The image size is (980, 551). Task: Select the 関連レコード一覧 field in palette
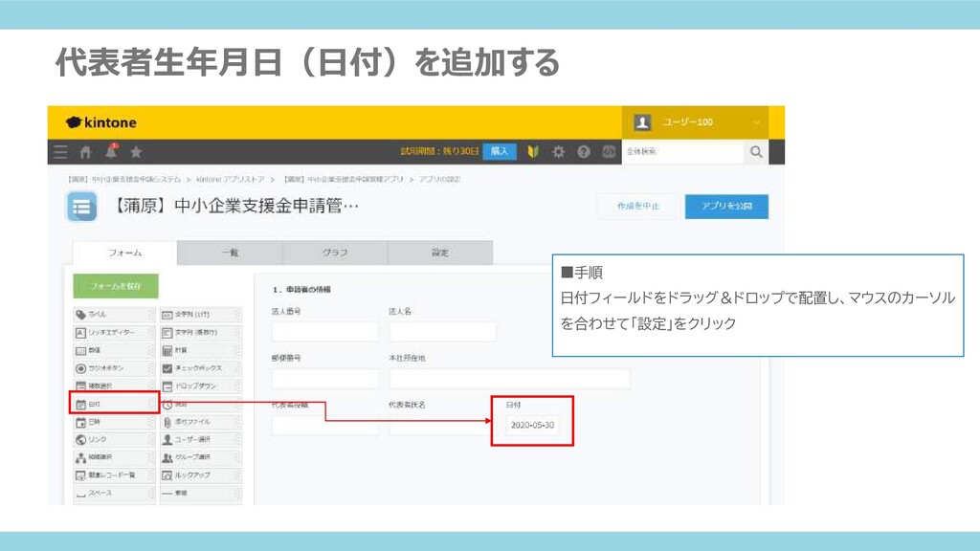pyautogui.click(x=114, y=475)
